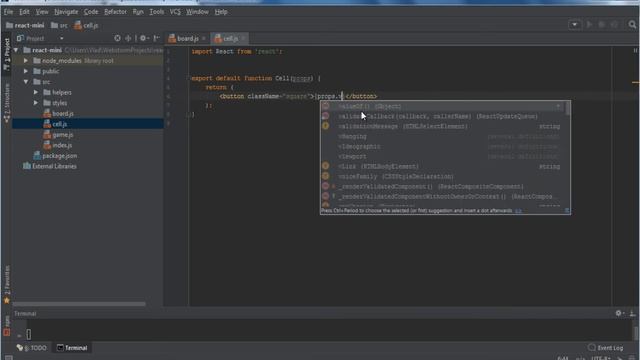The width and height of the screenshot is (640, 360).
Task: Open the Navigate menu
Action: [66, 12]
